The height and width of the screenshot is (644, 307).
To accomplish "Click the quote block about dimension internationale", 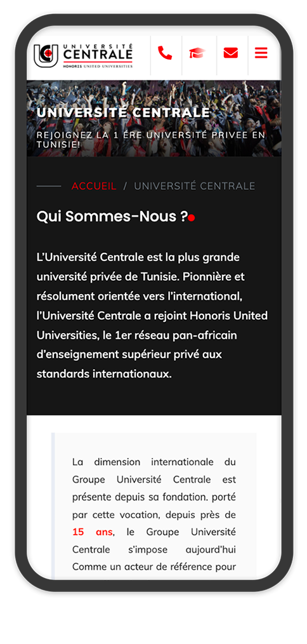I will point(154,506).
